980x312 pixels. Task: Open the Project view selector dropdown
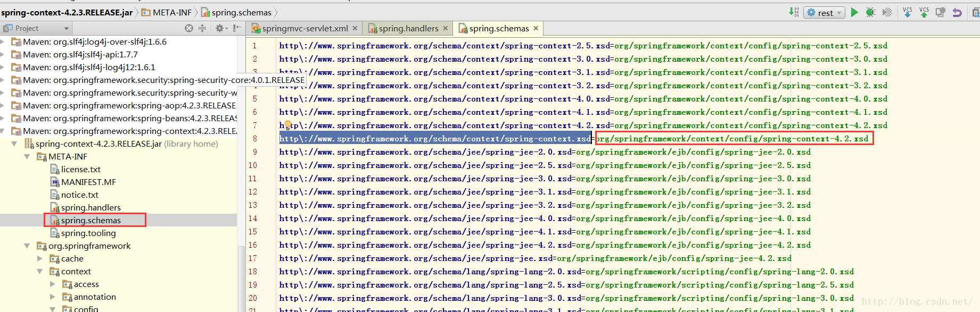[36, 28]
